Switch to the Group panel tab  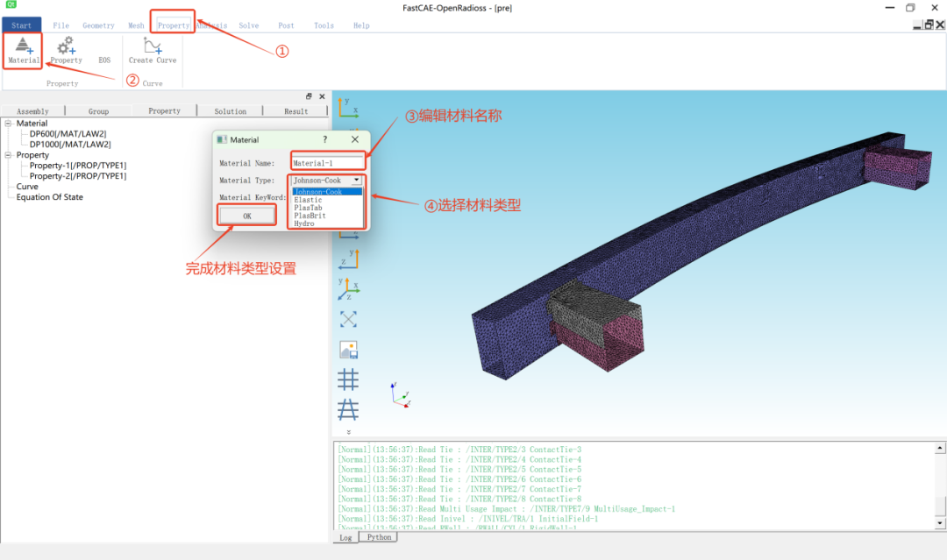pos(98,111)
